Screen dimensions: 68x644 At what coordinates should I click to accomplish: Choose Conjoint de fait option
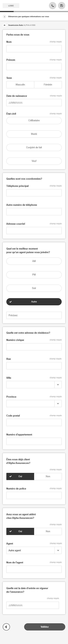tap(34, 148)
